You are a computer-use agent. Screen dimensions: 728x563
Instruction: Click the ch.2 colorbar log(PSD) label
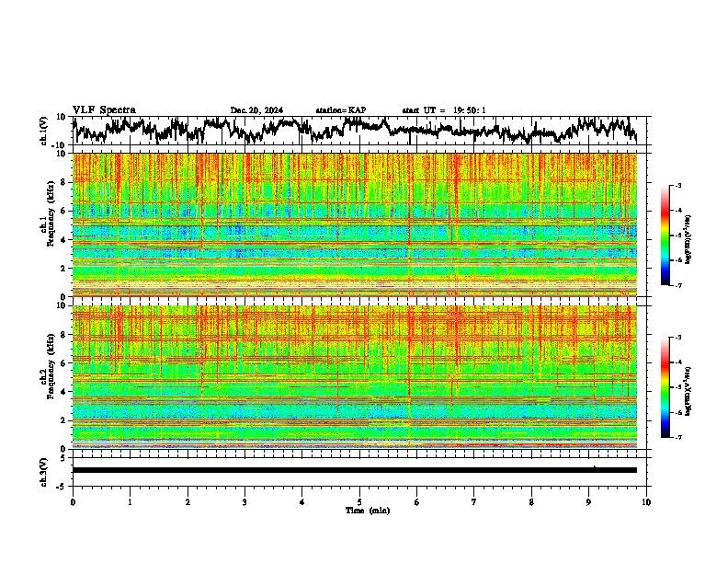point(688,391)
